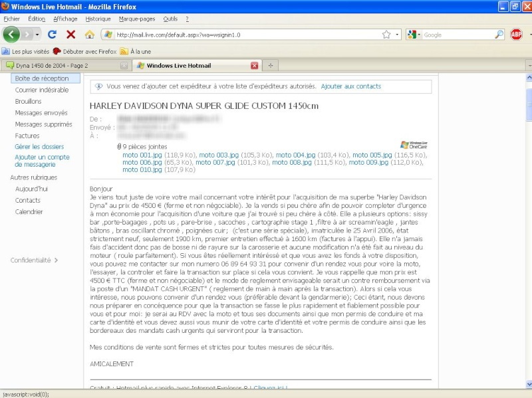
Task: Open the À la une feed bookmark
Action: [136, 52]
